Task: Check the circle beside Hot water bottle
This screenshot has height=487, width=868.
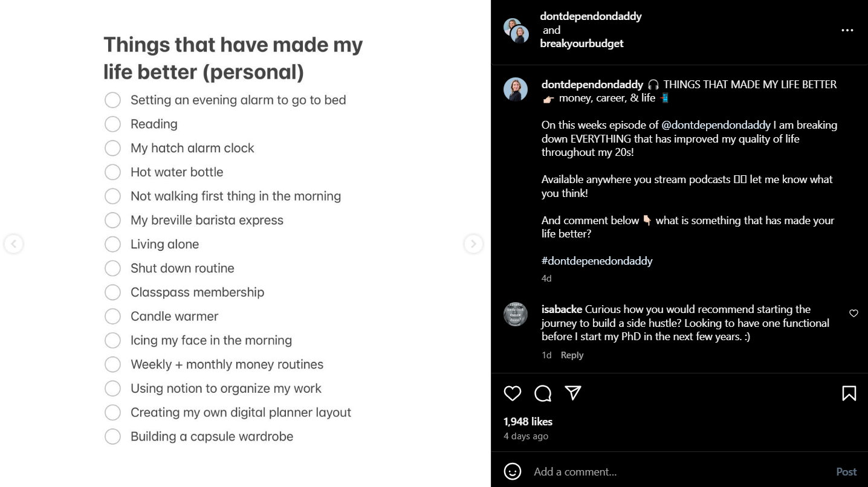Action: [112, 172]
